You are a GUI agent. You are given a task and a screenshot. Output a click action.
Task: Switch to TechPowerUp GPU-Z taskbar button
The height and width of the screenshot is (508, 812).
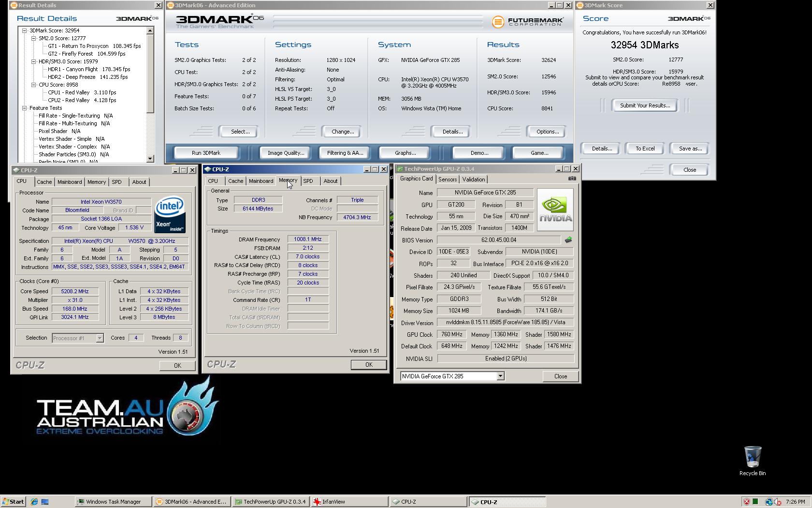(x=271, y=502)
